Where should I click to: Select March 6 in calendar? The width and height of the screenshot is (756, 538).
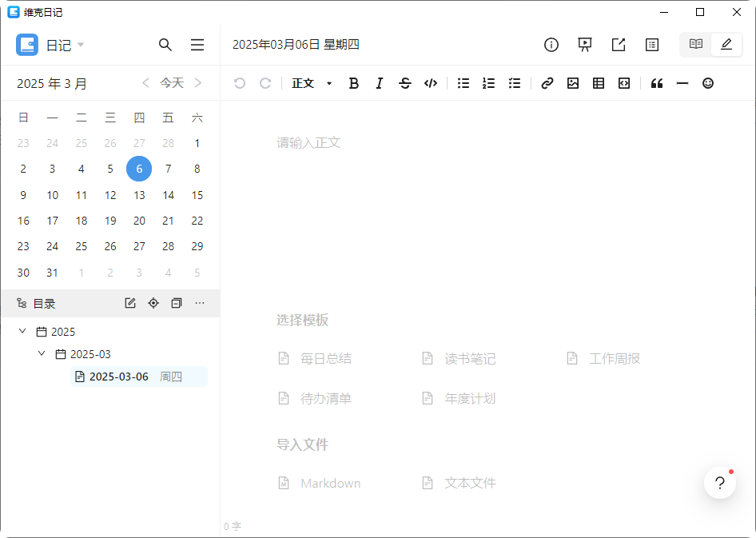click(139, 169)
